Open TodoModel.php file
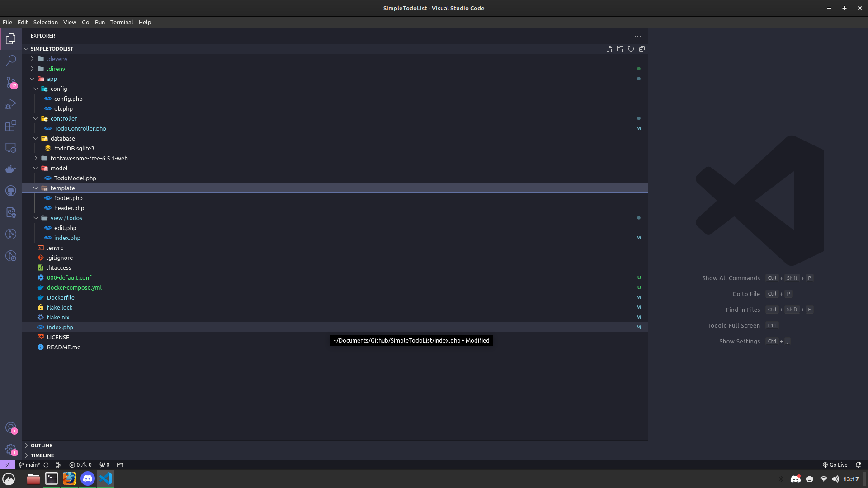This screenshot has width=868, height=488. point(75,178)
